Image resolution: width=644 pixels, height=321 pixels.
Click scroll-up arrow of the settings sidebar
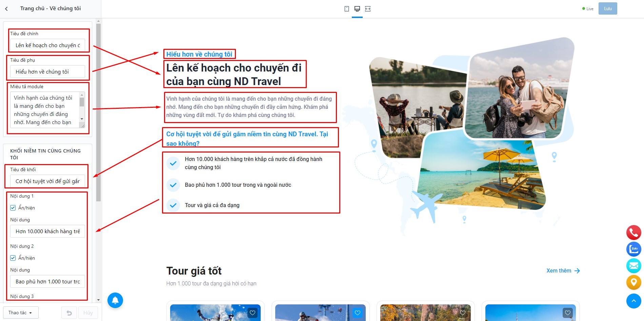point(98,21)
